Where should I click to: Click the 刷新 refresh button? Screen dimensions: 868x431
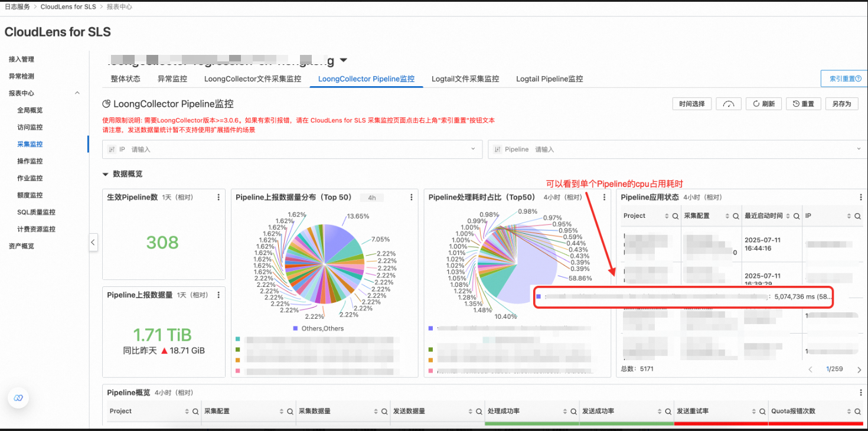pyautogui.click(x=763, y=104)
